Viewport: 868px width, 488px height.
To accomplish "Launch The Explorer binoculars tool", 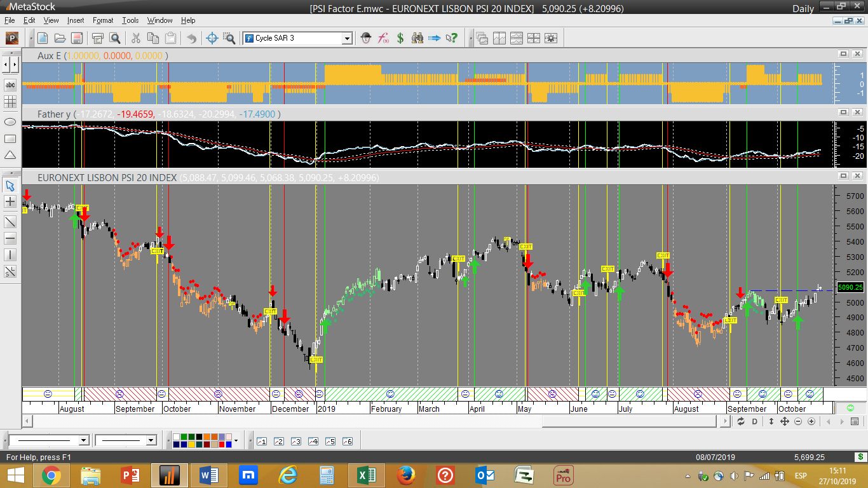I will pos(417,38).
